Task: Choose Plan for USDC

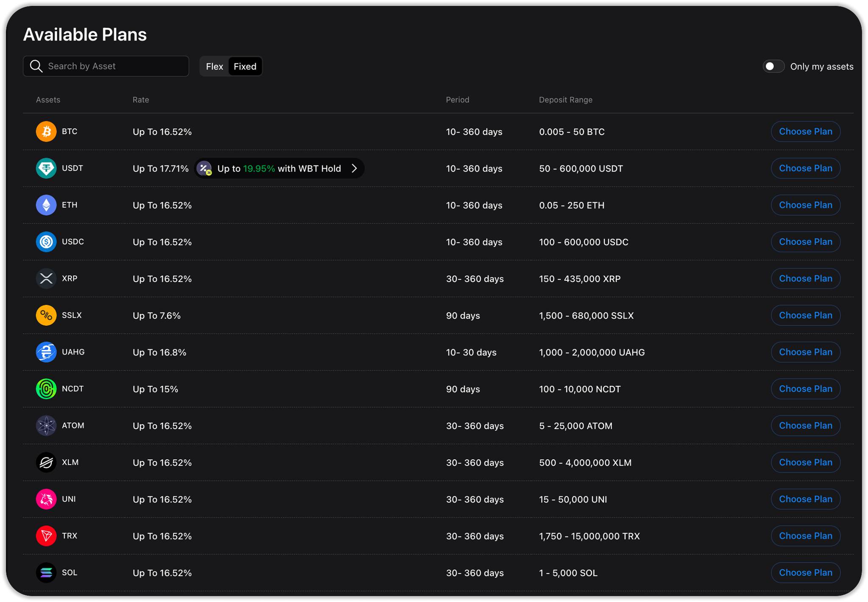Action: 805,242
